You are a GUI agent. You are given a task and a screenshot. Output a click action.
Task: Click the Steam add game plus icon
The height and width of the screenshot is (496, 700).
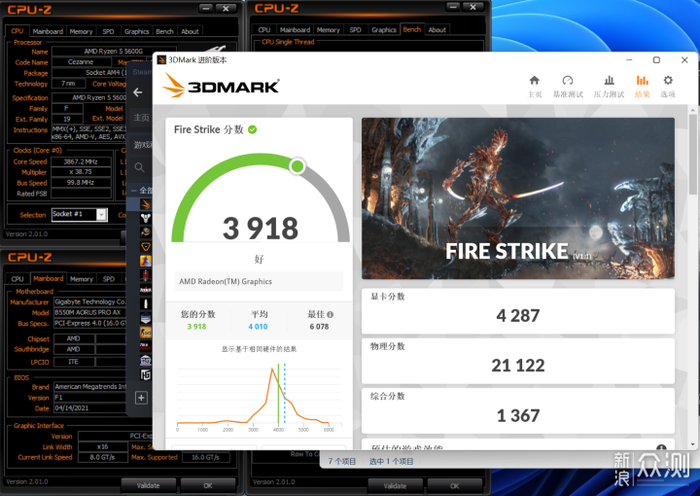[x=141, y=397]
